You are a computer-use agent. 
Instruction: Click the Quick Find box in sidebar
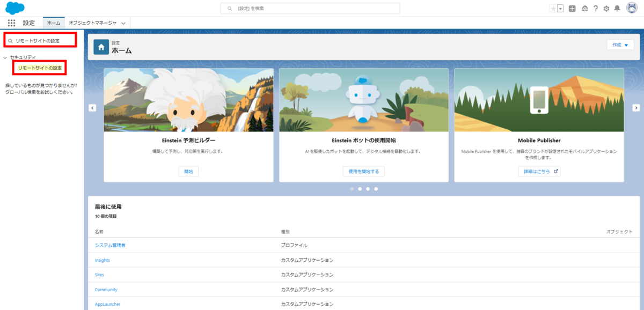41,40
